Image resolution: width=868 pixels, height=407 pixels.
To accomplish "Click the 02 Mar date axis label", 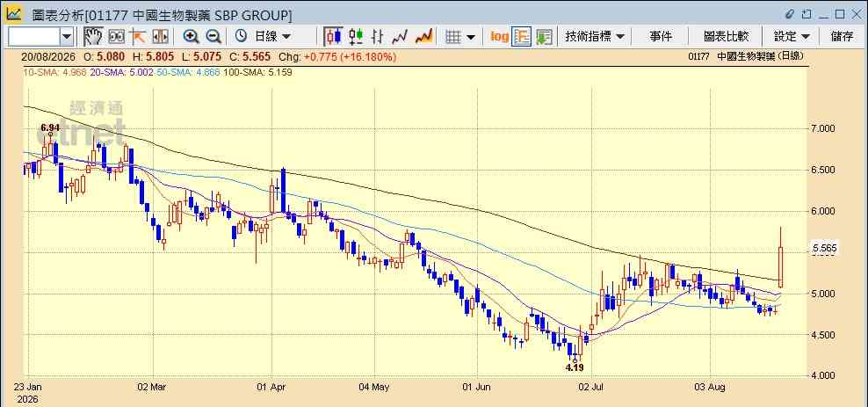I will tap(152, 387).
